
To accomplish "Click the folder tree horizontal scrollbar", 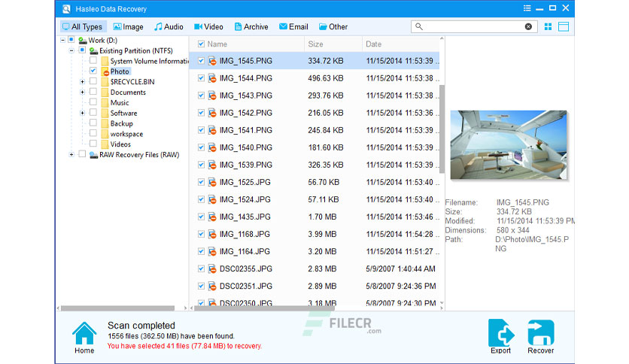I will (117, 308).
